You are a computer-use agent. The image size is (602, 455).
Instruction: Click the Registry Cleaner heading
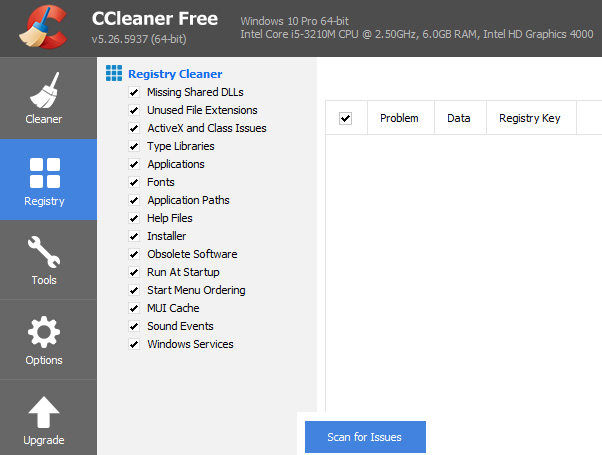(175, 74)
